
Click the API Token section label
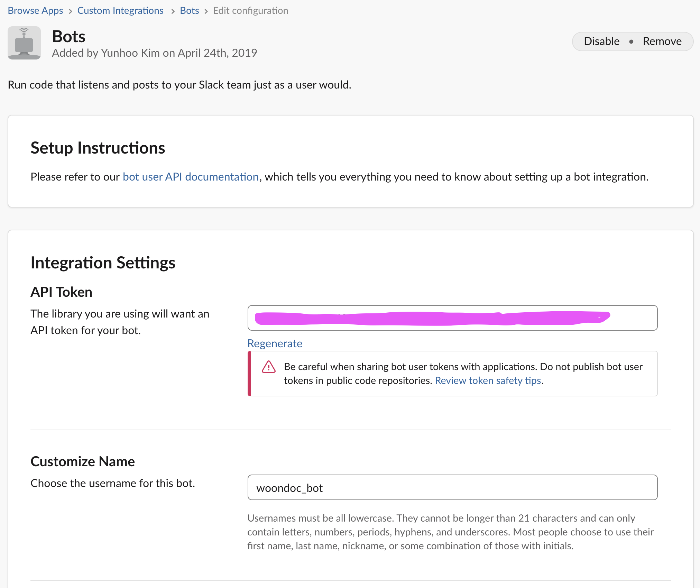click(x=61, y=292)
